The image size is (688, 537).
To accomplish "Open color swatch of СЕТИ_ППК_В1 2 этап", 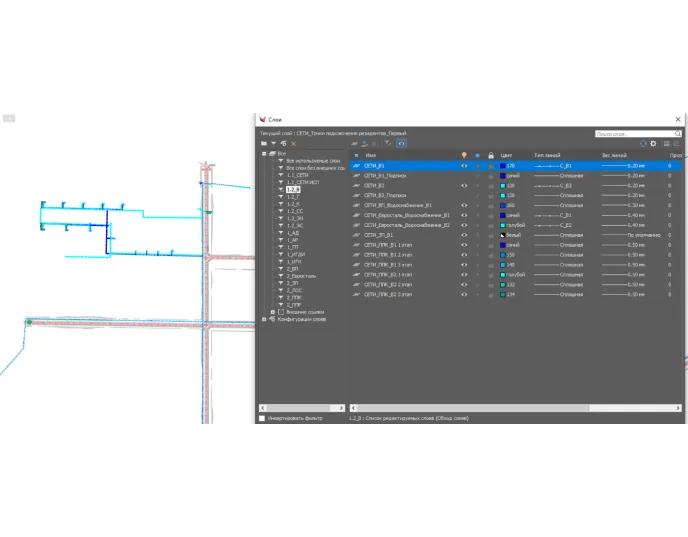I will [x=503, y=255].
